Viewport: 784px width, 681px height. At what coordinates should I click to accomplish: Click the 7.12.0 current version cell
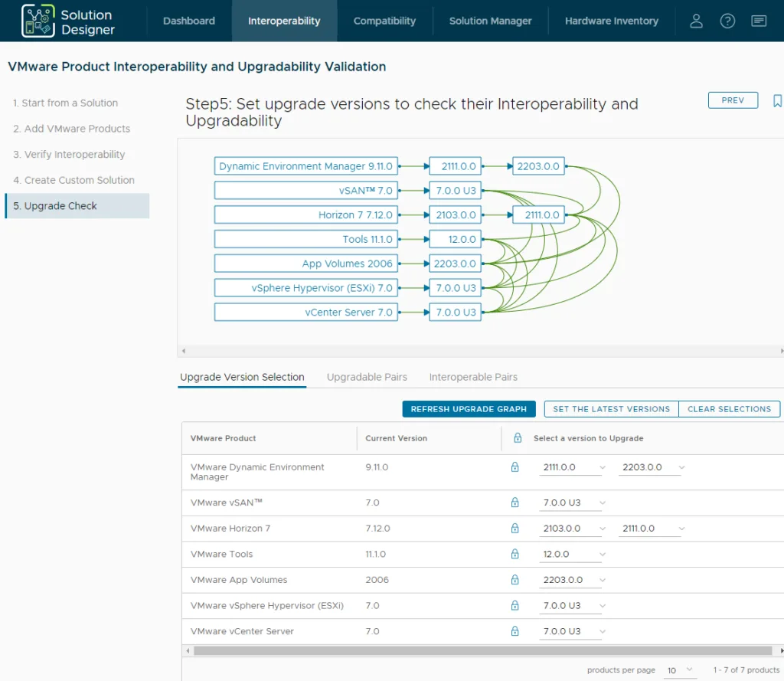377,529
